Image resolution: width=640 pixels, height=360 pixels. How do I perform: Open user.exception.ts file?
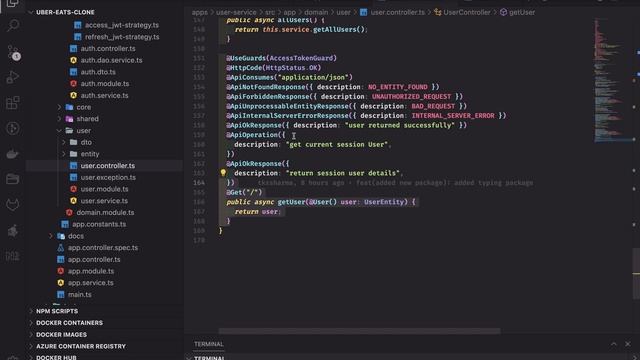(108, 177)
